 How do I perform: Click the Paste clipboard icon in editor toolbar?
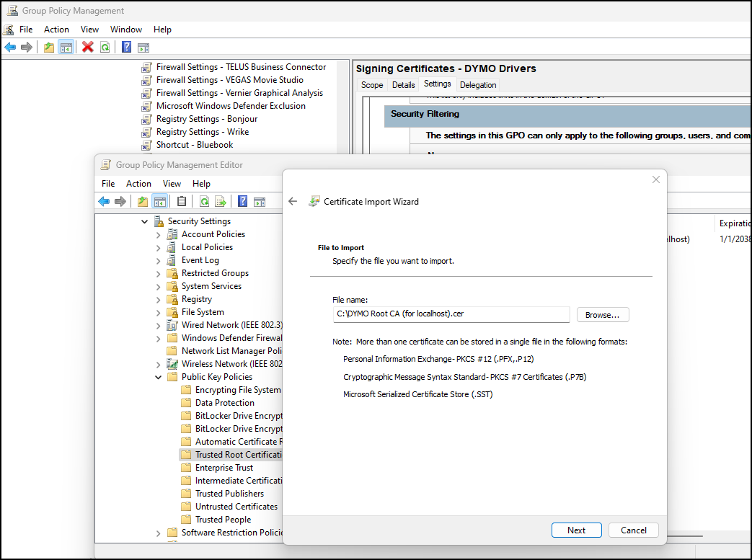(182, 202)
